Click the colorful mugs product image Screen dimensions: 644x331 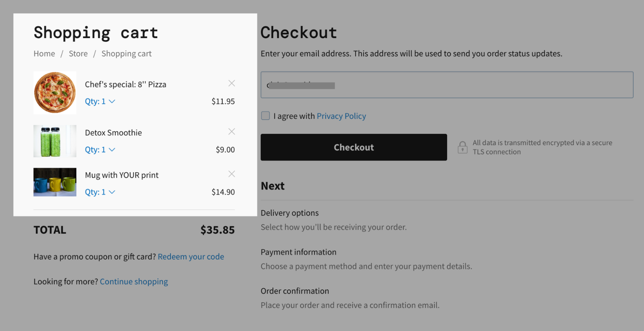55,182
